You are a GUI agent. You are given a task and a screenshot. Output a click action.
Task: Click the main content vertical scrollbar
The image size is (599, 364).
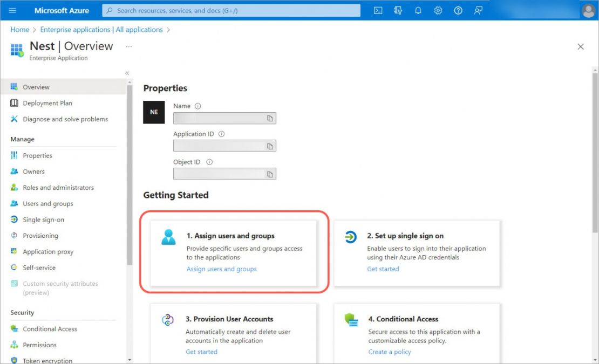595,153
